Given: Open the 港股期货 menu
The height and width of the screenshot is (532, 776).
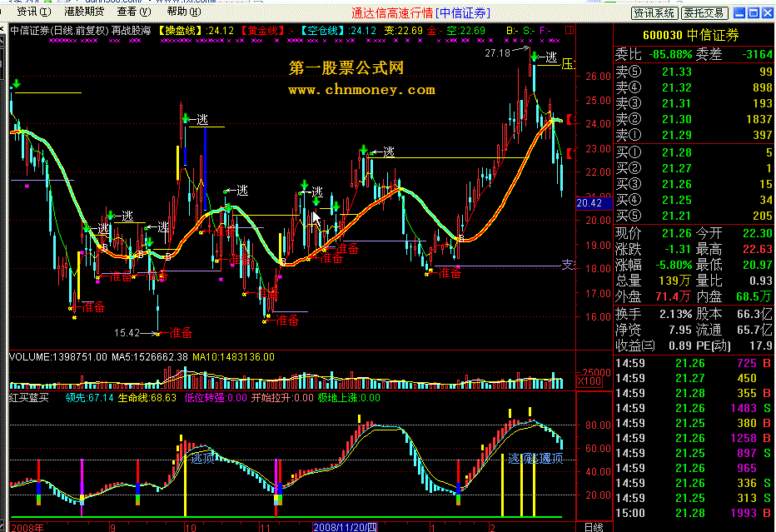Looking at the screenshot, I should pyautogui.click(x=84, y=12).
